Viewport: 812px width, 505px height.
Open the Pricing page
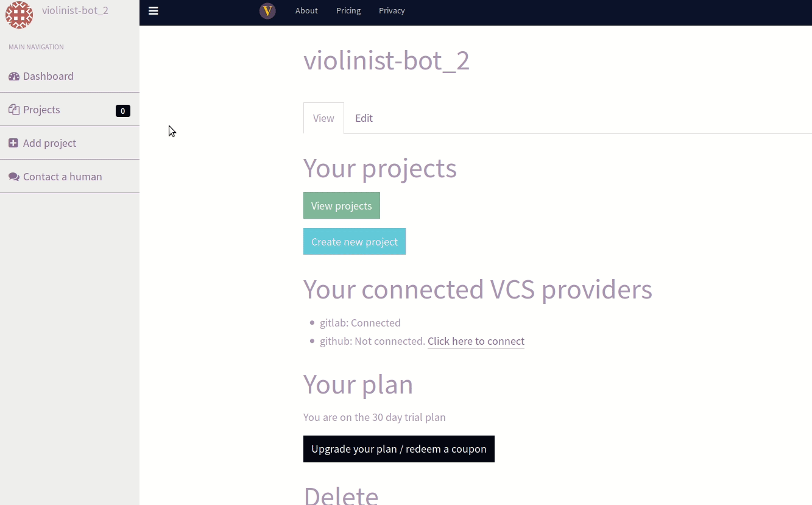pyautogui.click(x=348, y=10)
